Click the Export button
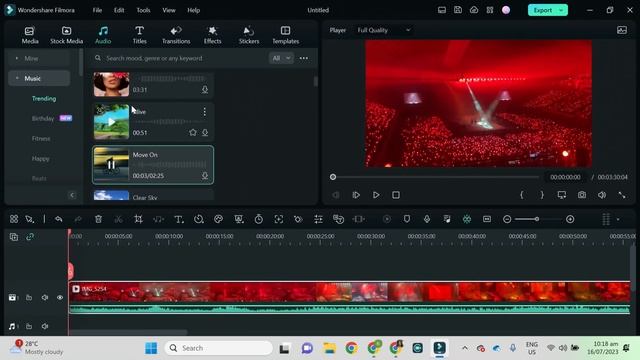This screenshot has height=360, width=640. click(542, 10)
